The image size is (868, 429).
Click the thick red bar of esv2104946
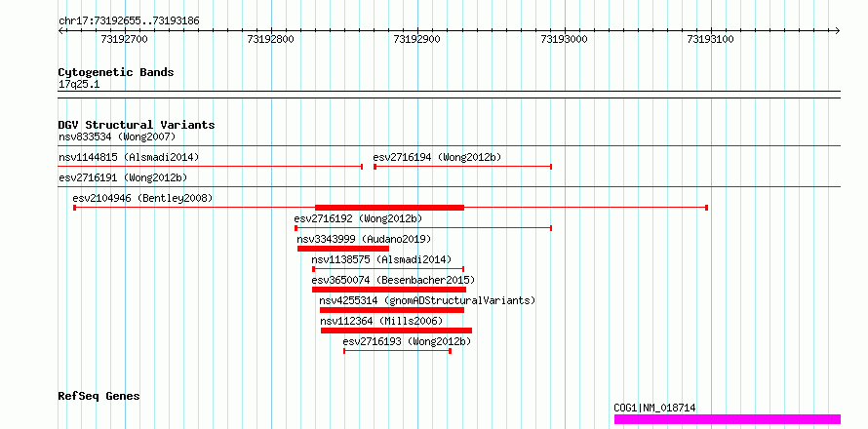[x=389, y=208]
